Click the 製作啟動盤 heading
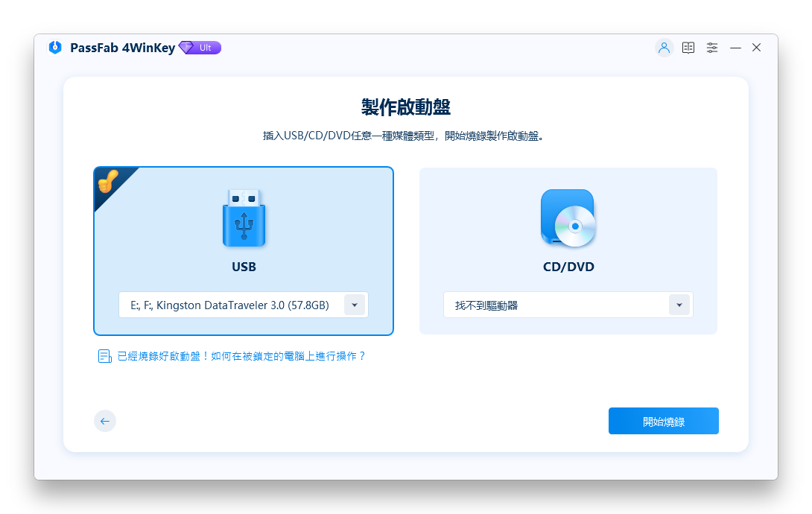Viewport: 812px width, 514px height. [x=406, y=107]
